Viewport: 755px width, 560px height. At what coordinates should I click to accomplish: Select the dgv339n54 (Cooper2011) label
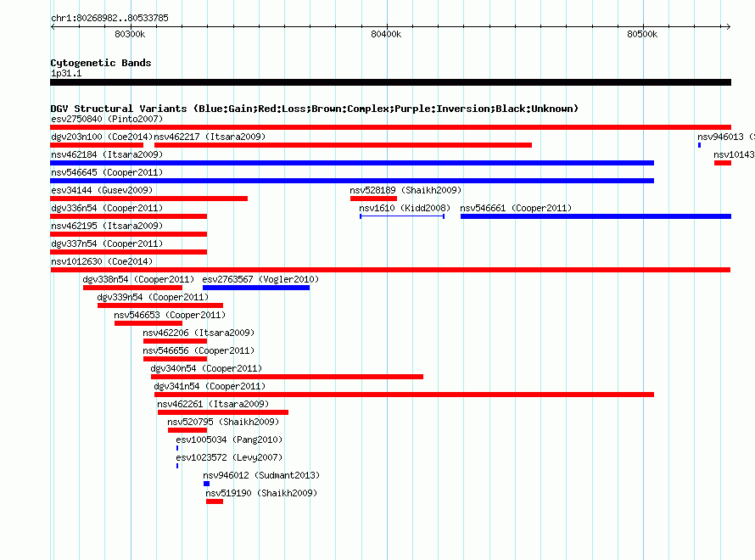[x=153, y=297]
